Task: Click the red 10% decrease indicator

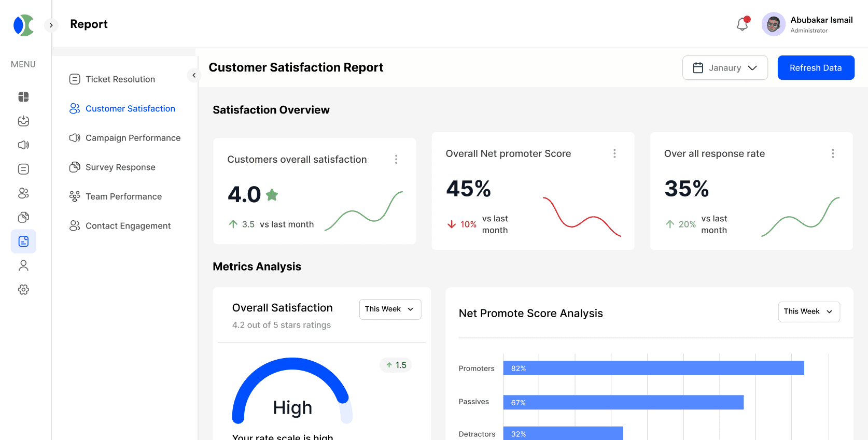Action: pos(461,224)
